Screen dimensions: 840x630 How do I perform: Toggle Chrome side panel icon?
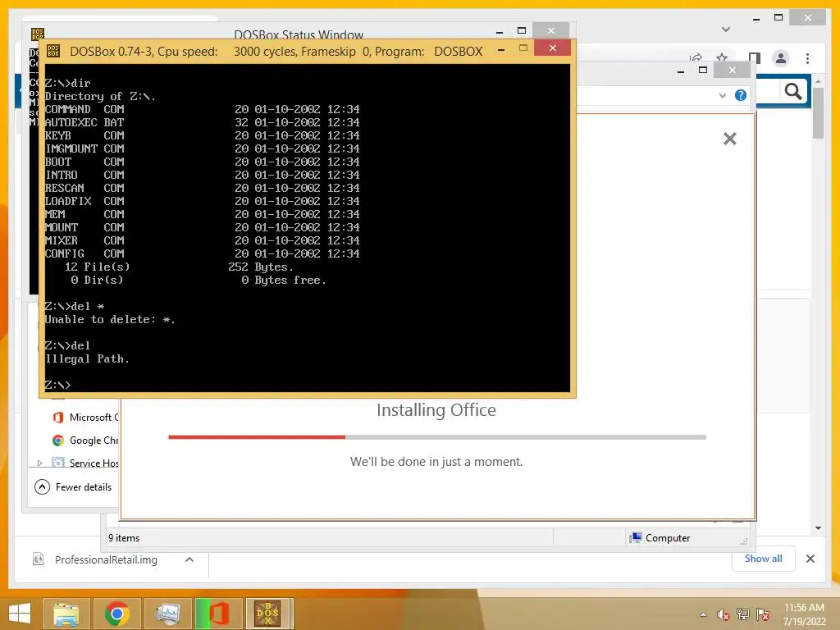[x=755, y=58]
